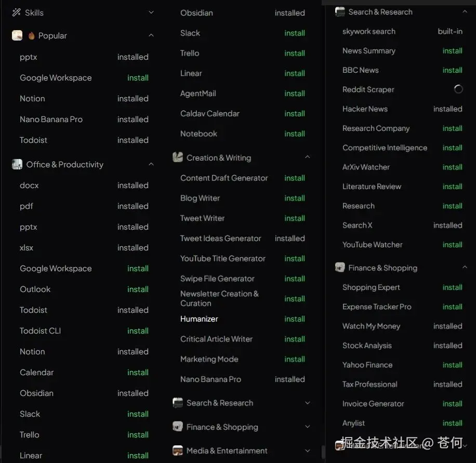
Task: Expand the Finance & Shopping section in middle column
Action: [307, 427]
